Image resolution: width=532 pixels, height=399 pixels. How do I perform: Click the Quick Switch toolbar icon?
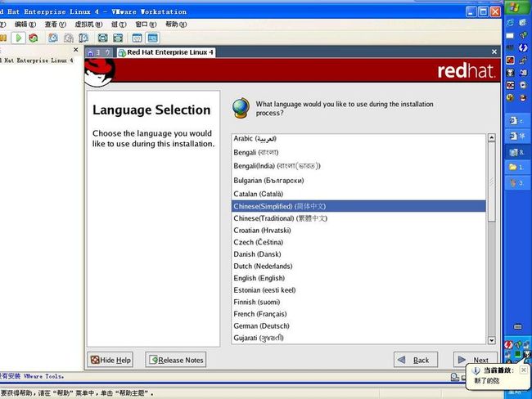(x=118, y=38)
